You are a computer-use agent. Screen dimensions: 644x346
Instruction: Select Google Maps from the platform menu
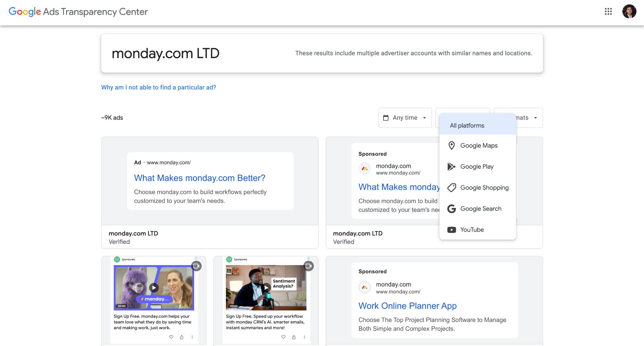tap(479, 145)
